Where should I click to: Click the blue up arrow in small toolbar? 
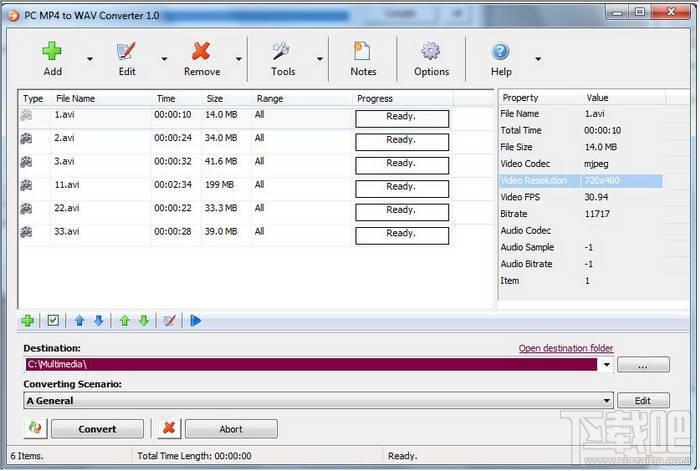(x=80, y=321)
